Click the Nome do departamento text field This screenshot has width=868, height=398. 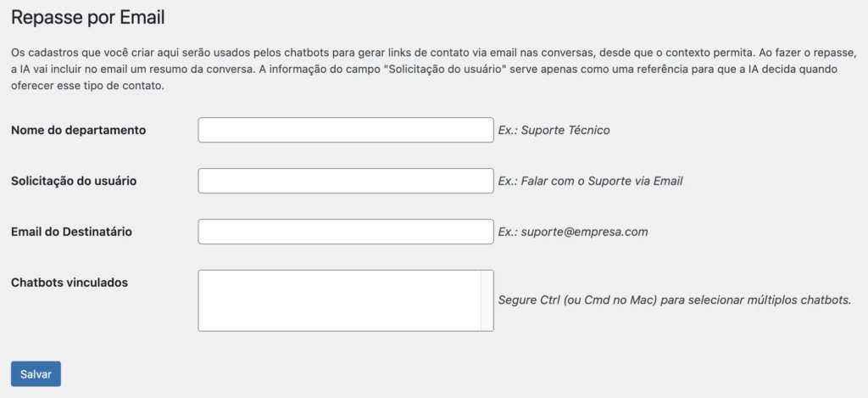(x=345, y=130)
